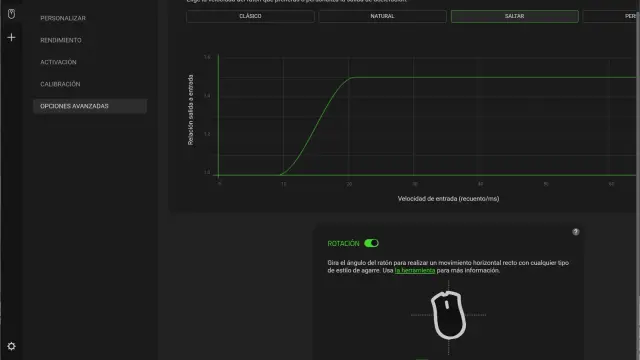Open the Personalizar section
The width and height of the screenshot is (640, 360).
(x=63, y=18)
